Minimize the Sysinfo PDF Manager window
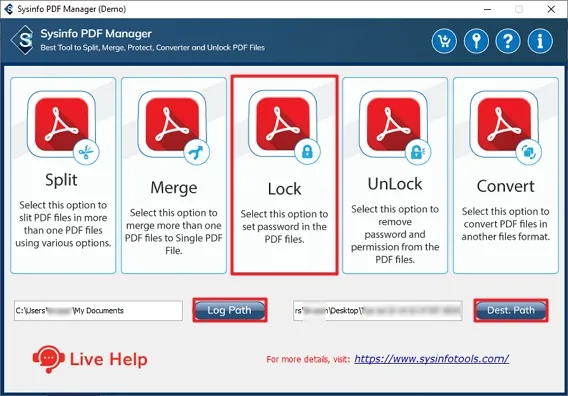The image size is (568, 396). click(488, 9)
